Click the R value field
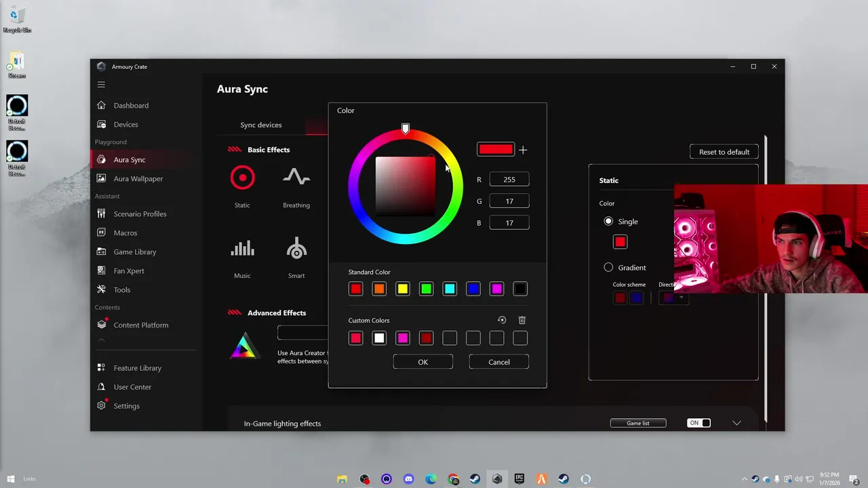Screen dimensions: 868x488 pos(509,180)
